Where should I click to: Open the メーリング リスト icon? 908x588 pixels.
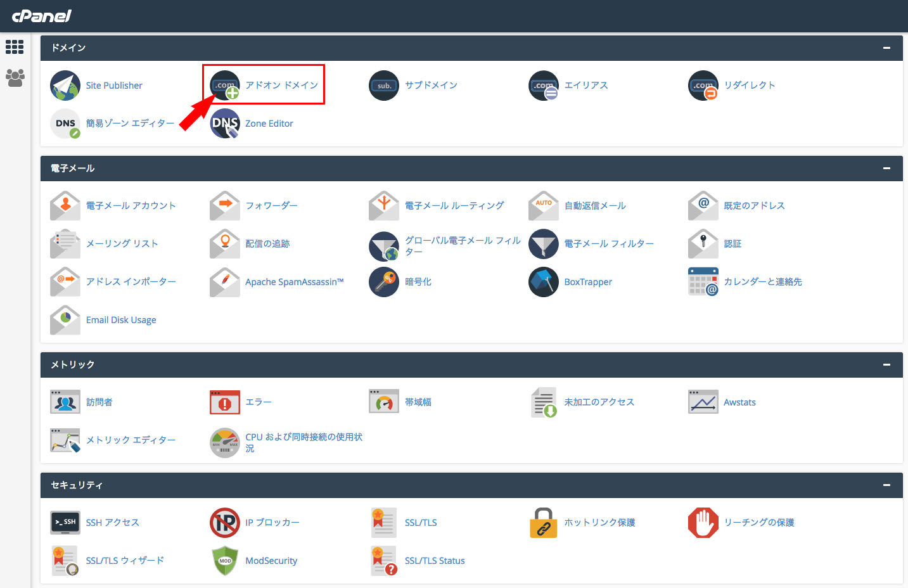pos(65,244)
